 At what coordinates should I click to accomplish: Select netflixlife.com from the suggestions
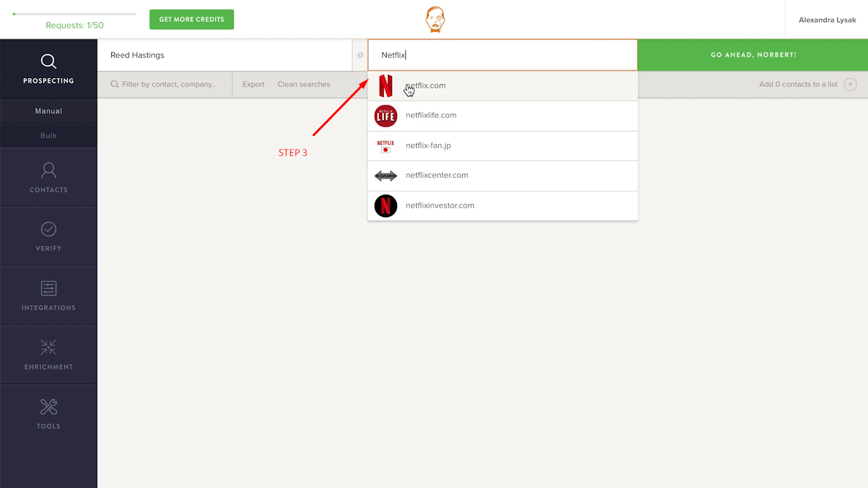click(x=502, y=116)
